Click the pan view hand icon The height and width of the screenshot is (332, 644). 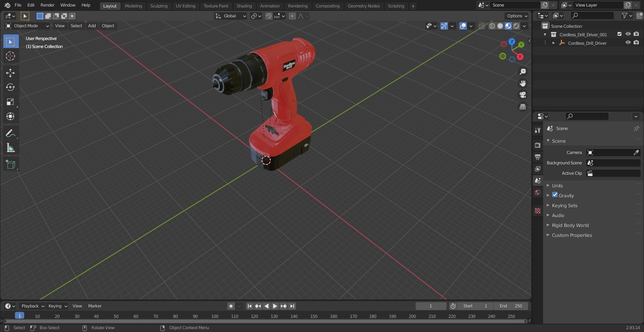tap(522, 83)
